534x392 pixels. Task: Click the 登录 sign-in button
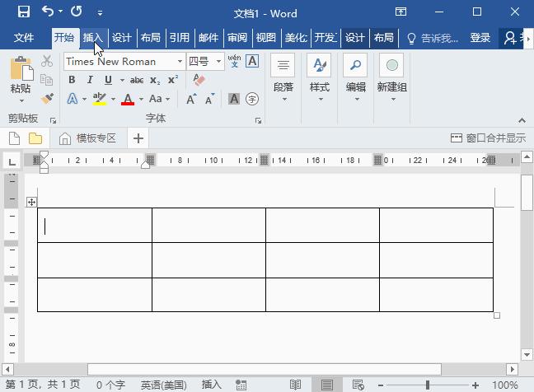point(480,37)
